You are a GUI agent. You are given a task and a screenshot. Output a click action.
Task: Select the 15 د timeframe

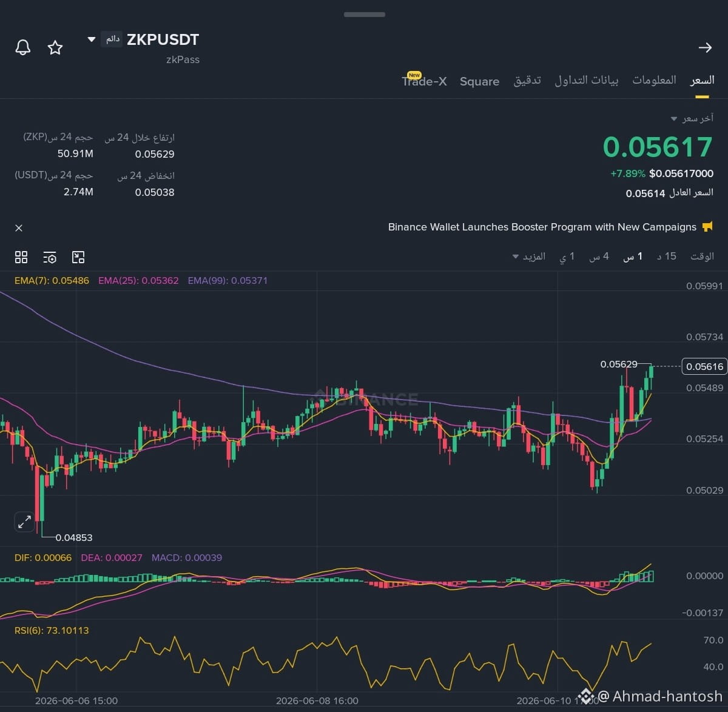tap(667, 257)
